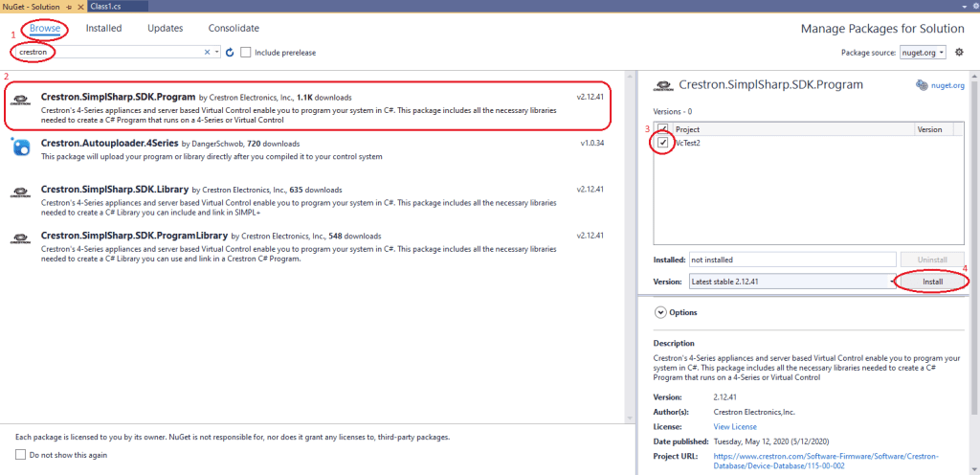Click the Crestron.SimplSharp.SDK.ProgramLibrary package logo
980x475 pixels.
pos(20,239)
